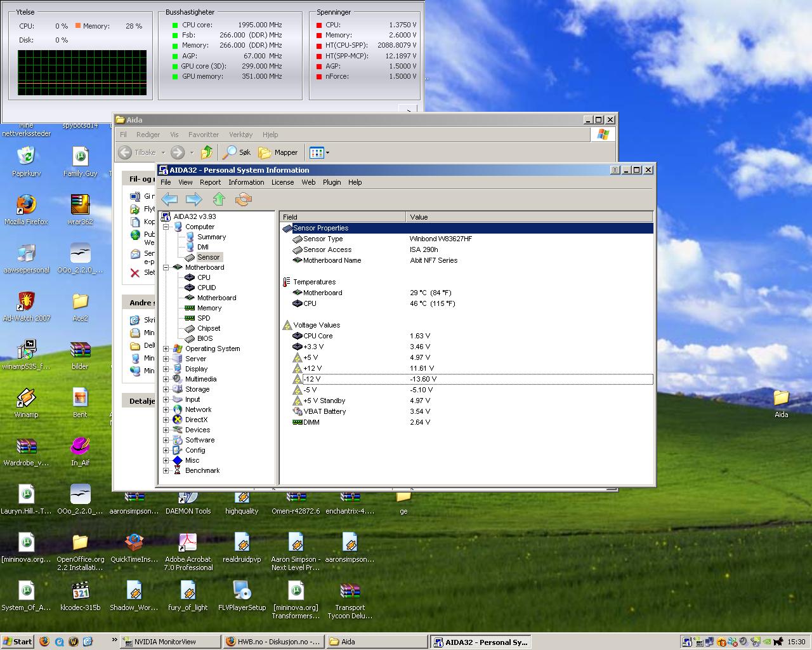Click the AIDA32 forward arrow toolbar icon

point(193,199)
